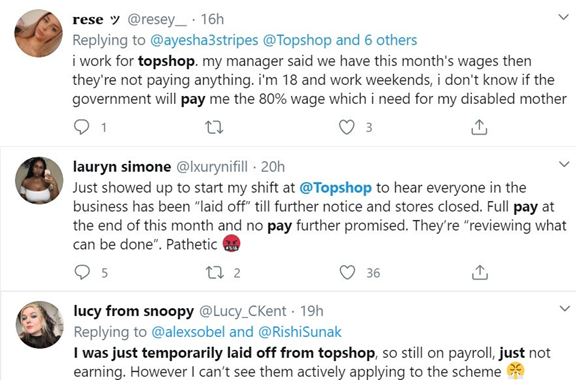The width and height of the screenshot is (576, 380).
Task: Retweet rese's tweet about Topshop wages
Action: click(x=214, y=127)
